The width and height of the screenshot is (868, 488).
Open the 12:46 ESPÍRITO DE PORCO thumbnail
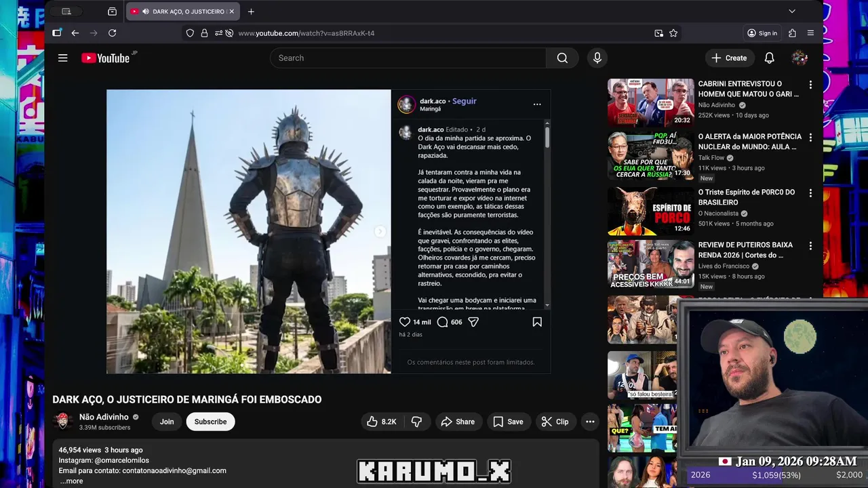pos(650,211)
